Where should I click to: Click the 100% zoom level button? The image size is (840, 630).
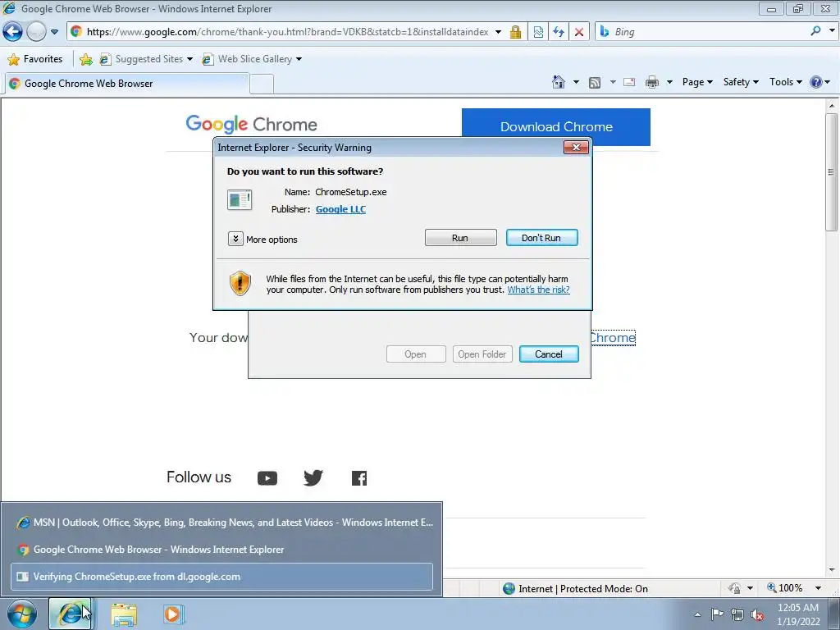click(785, 588)
